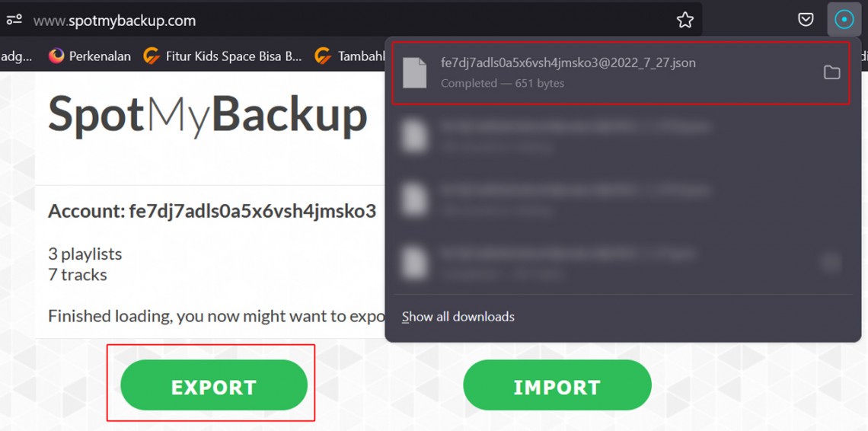Close the Downloads panel via toolbar icon
The image size is (868, 431).
844,20
